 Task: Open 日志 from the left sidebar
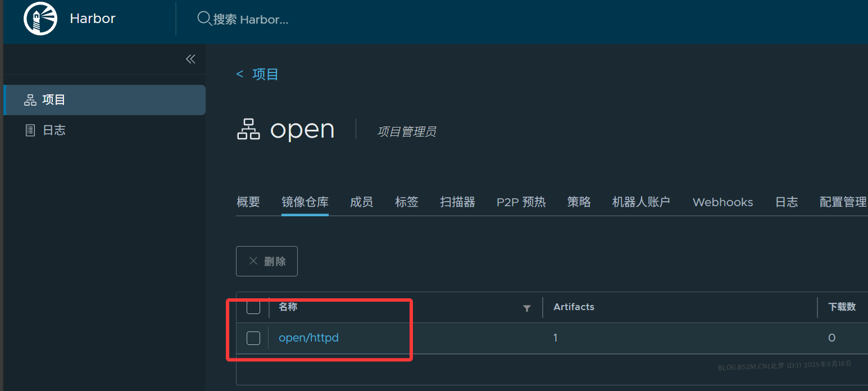(x=54, y=130)
